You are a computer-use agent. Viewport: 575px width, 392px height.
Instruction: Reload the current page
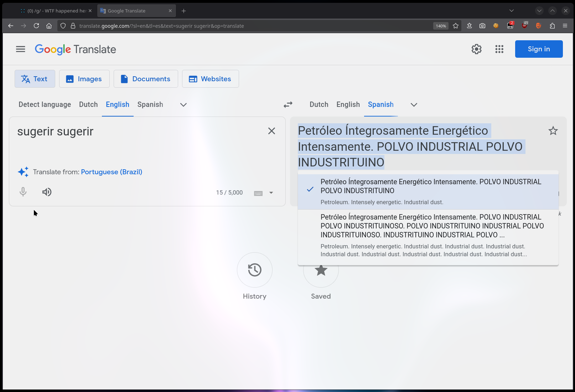pos(36,26)
